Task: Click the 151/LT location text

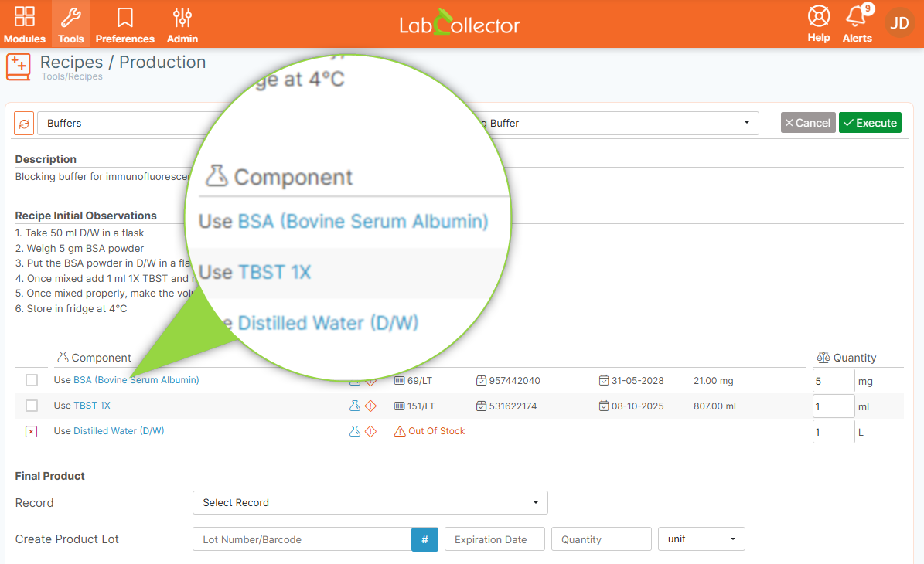Action: pyautogui.click(x=421, y=406)
